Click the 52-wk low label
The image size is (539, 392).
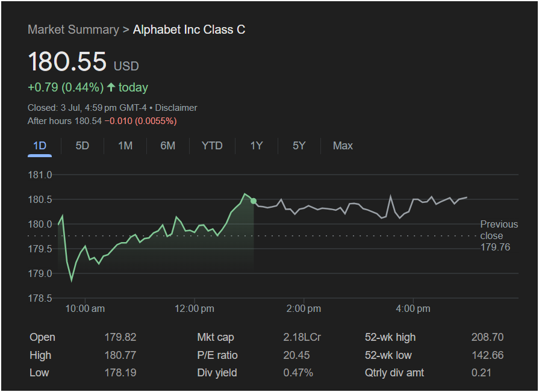tap(388, 355)
